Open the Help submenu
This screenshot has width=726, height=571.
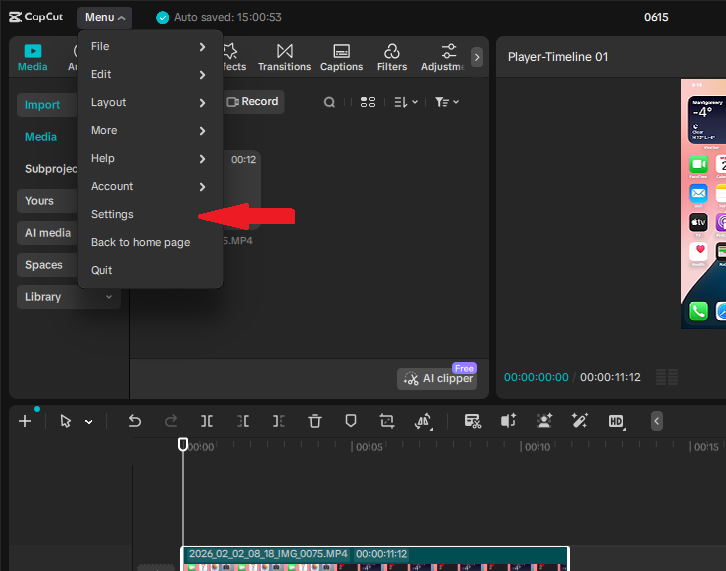(x=150, y=158)
